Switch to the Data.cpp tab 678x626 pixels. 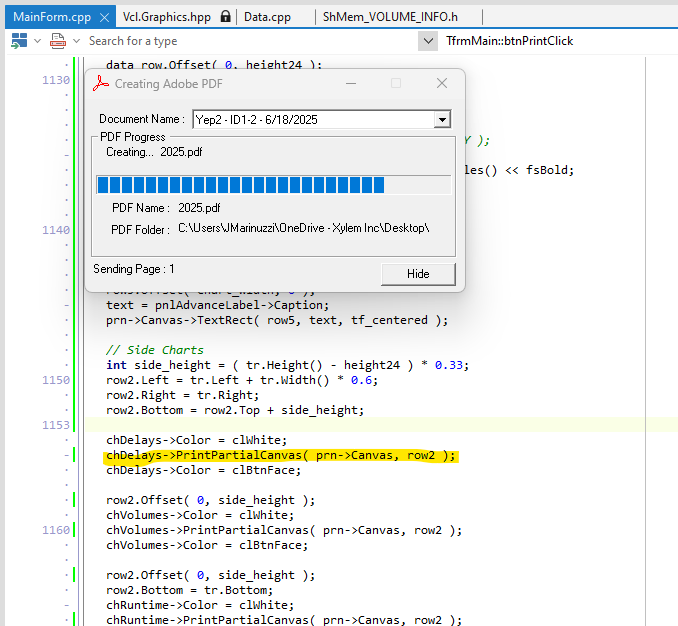(x=267, y=17)
